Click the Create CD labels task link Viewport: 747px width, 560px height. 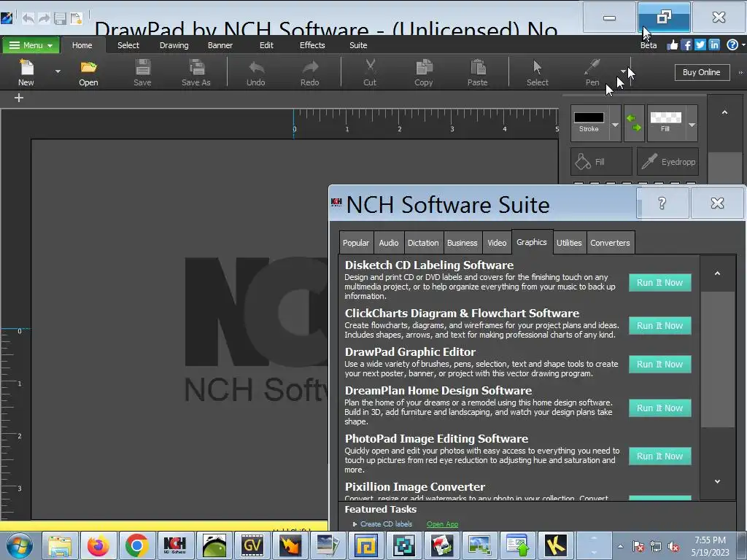point(386,524)
